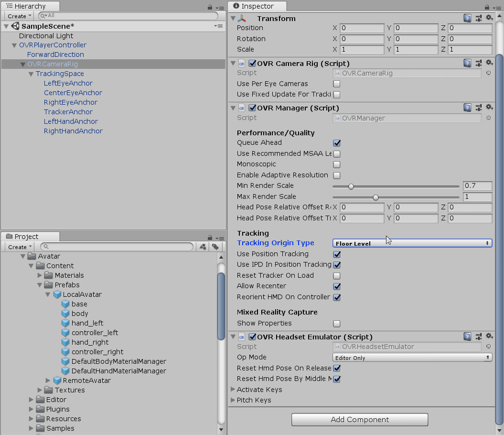Open OVR Headset Emulator gear menu
This screenshot has width=504, height=435.
pos(489,336)
